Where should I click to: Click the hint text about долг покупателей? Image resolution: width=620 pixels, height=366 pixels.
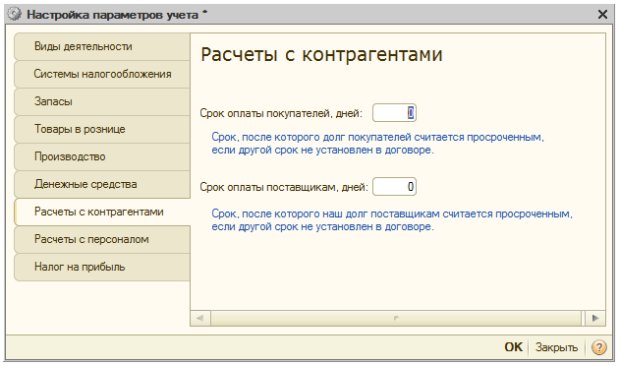point(378,144)
